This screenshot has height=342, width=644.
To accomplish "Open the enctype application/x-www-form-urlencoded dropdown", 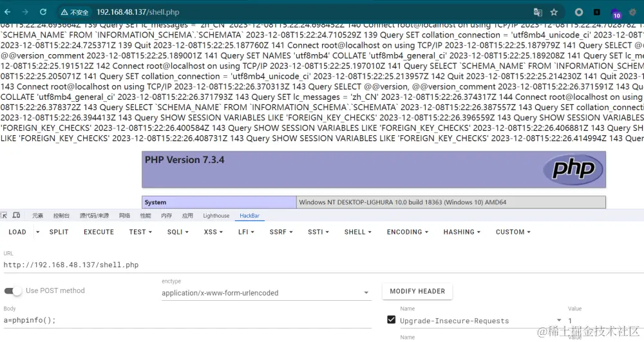I will (x=266, y=293).
